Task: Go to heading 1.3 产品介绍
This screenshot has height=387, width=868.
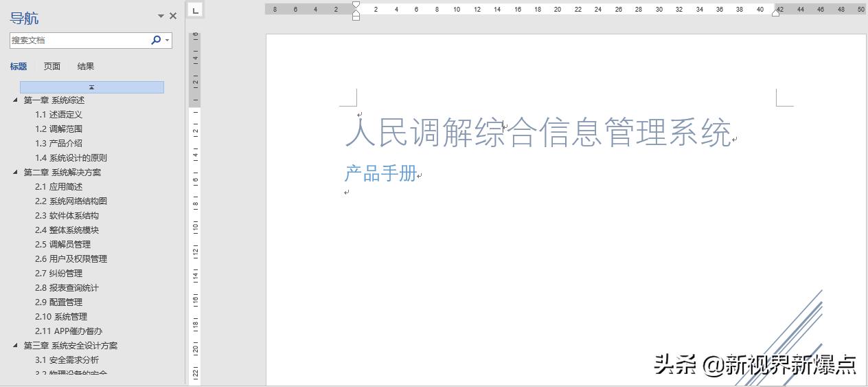Action: pos(59,143)
